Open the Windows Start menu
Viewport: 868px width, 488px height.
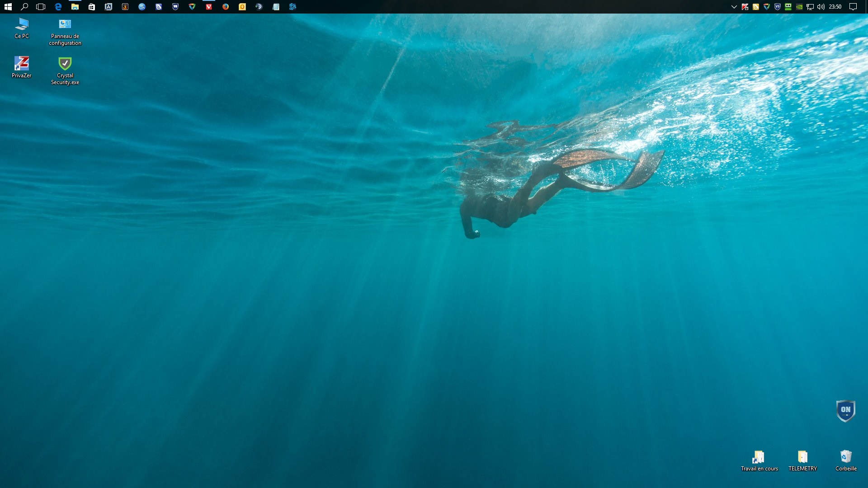pos(8,7)
